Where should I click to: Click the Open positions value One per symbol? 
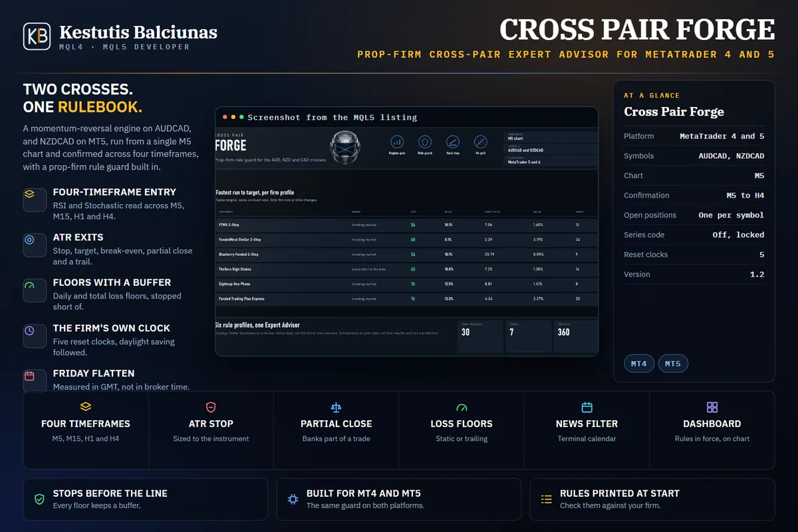[731, 215]
